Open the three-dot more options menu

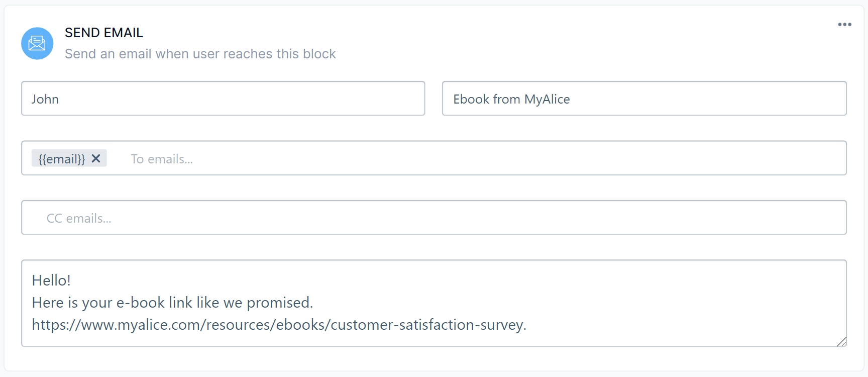[x=844, y=25]
